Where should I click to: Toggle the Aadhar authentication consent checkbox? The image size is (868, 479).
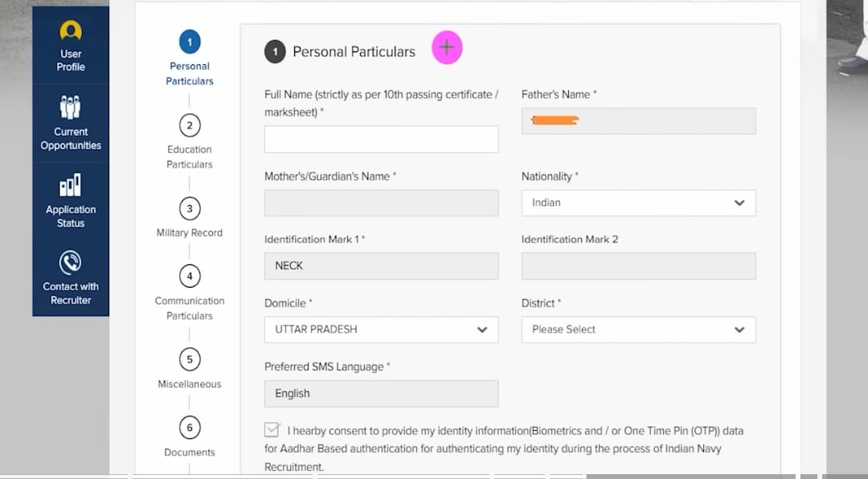(x=272, y=430)
